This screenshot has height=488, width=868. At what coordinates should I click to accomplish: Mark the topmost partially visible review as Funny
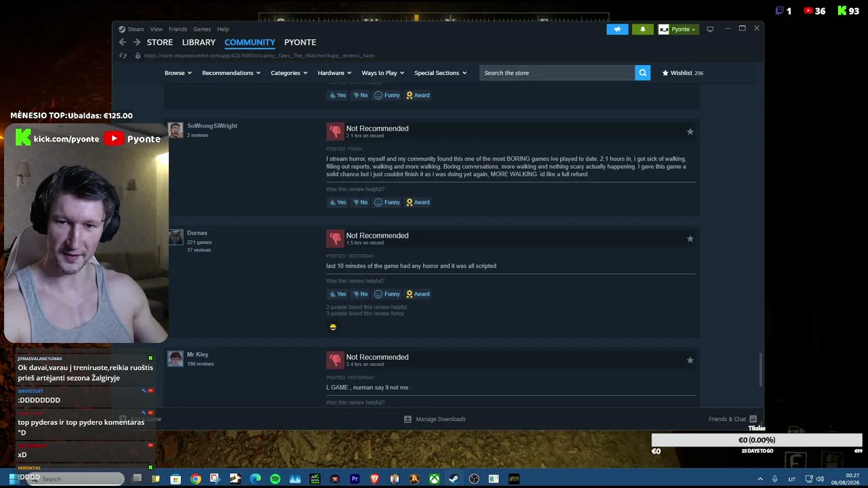[387, 95]
